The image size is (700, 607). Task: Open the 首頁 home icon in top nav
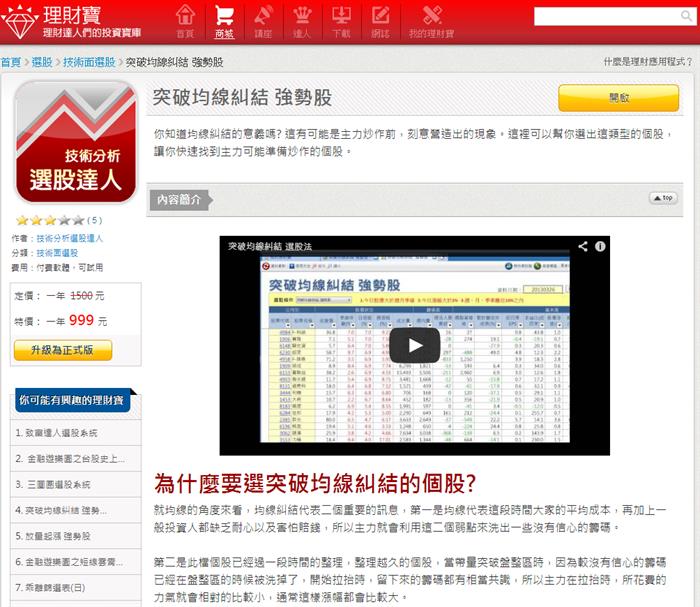click(185, 21)
